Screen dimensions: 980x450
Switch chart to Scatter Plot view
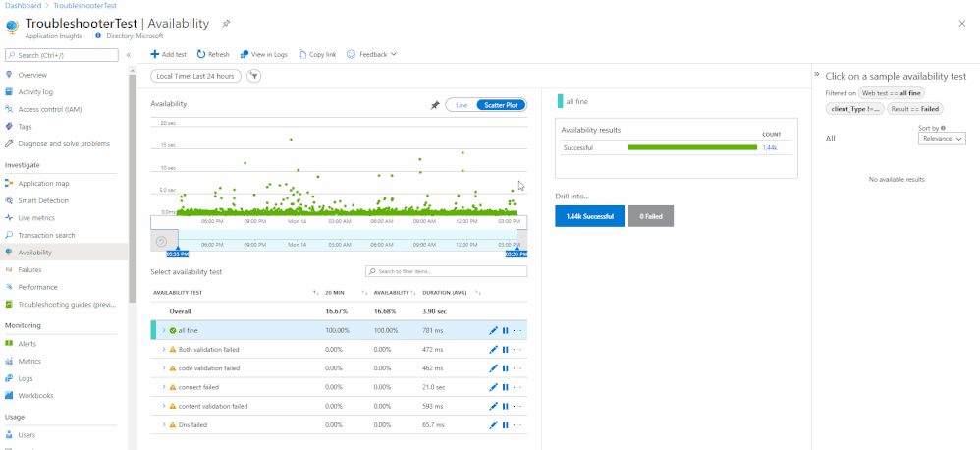(x=501, y=105)
